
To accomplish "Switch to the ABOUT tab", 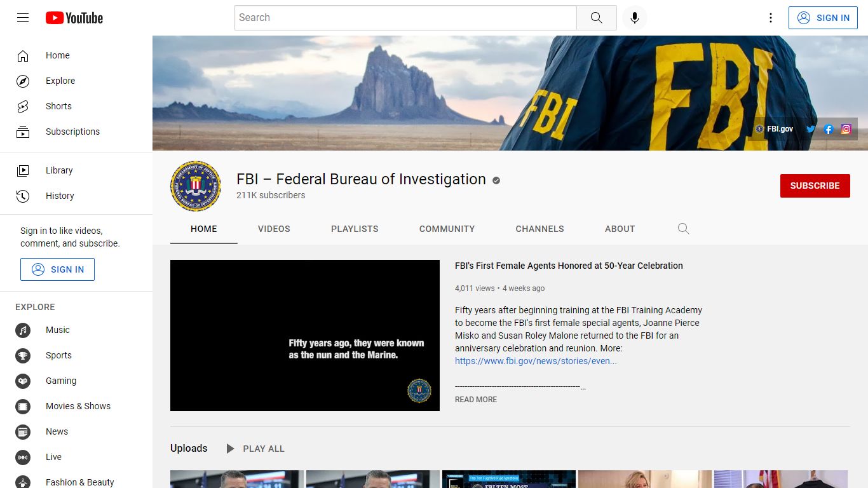I will pyautogui.click(x=620, y=229).
